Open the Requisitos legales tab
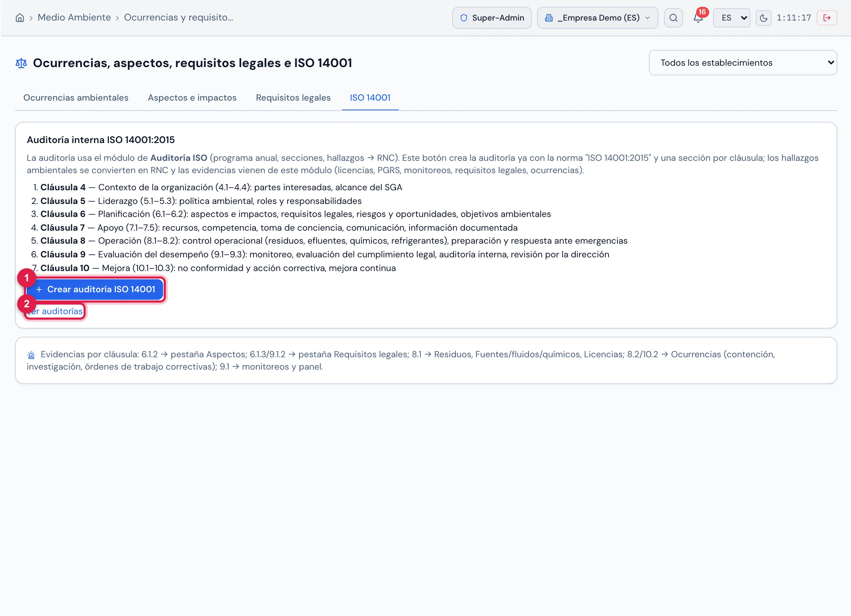Viewport: 851px width, 616px height. [x=293, y=98]
